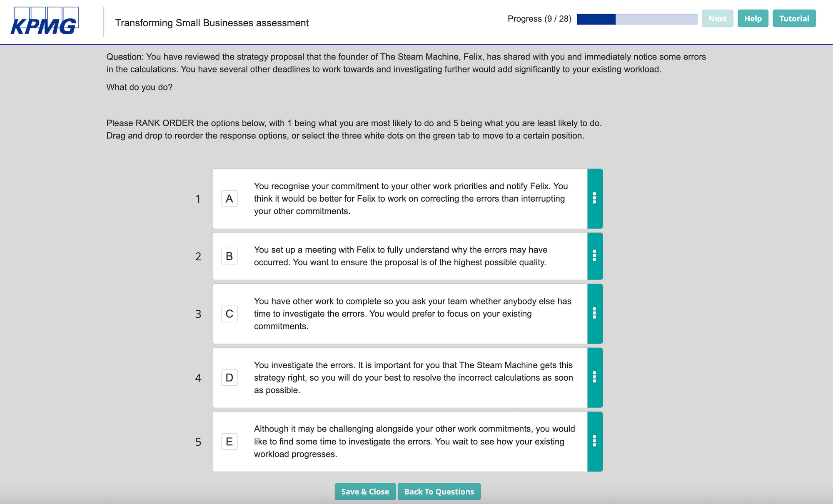The image size is (833, 504).
Task: Click the three-dot icon on option D
Action: click(594, 377)
